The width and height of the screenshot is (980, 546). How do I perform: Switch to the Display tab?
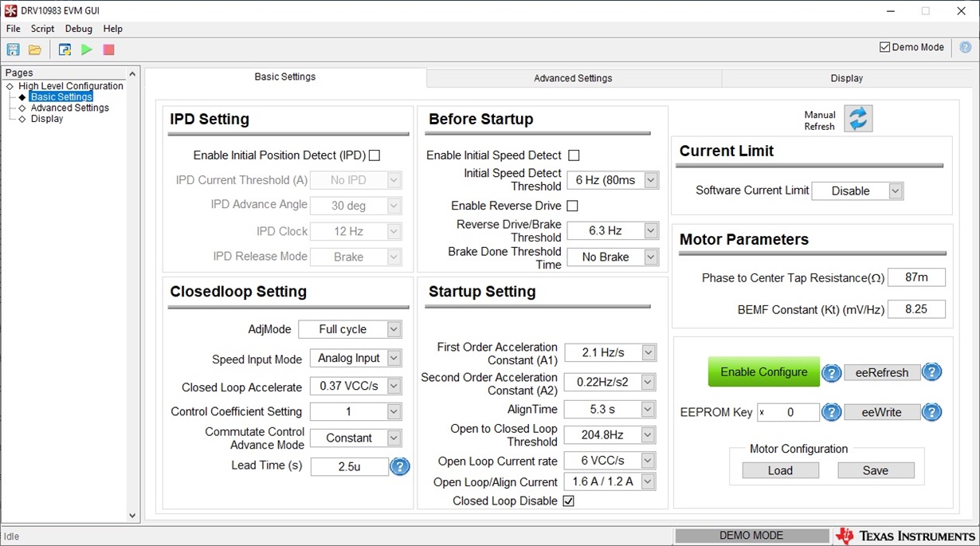(846, 78)
